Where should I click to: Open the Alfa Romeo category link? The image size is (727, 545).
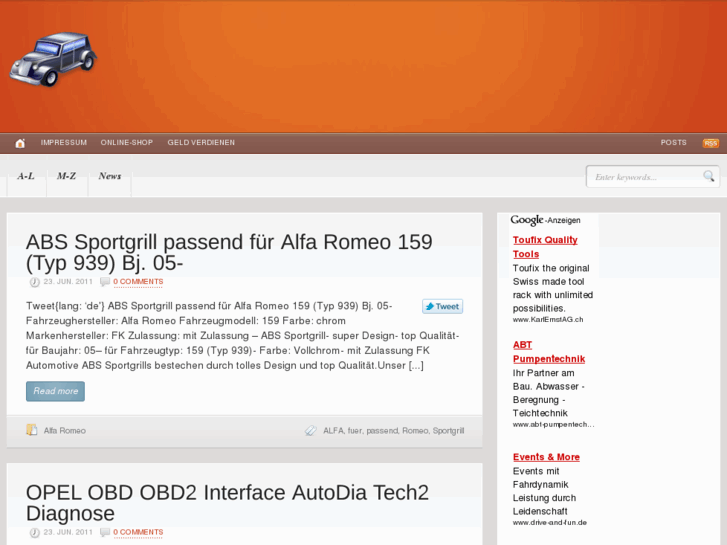click(x=65, y=430)
